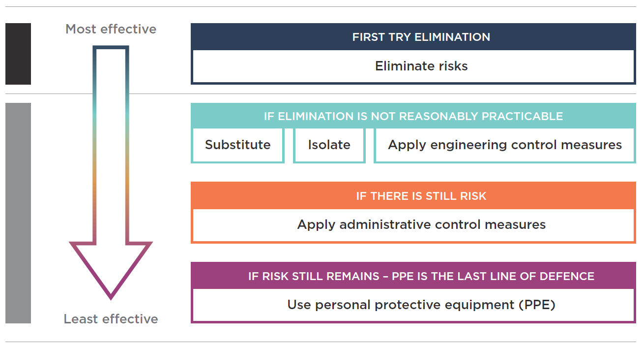Select the "First Try Elimination" header
The width and height of the screenshot is (644, 348).
[x=421, y=37]
